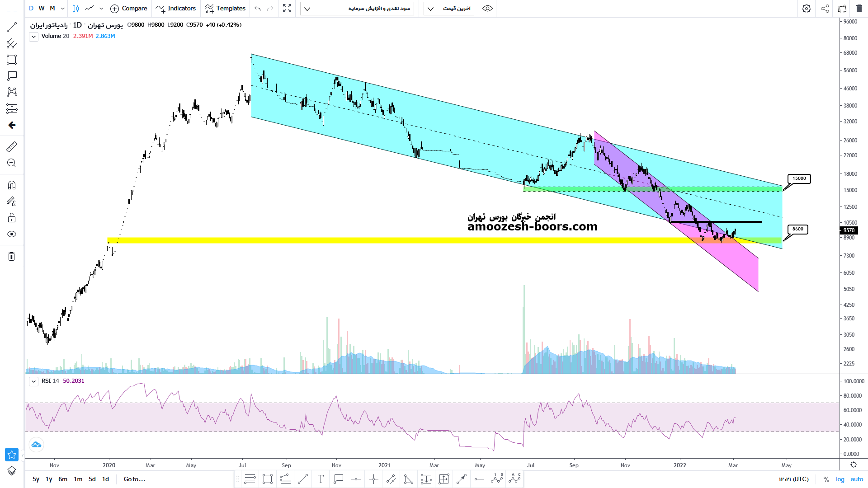
Task: Click the undo arrow icon
Action: coord(258,9)
